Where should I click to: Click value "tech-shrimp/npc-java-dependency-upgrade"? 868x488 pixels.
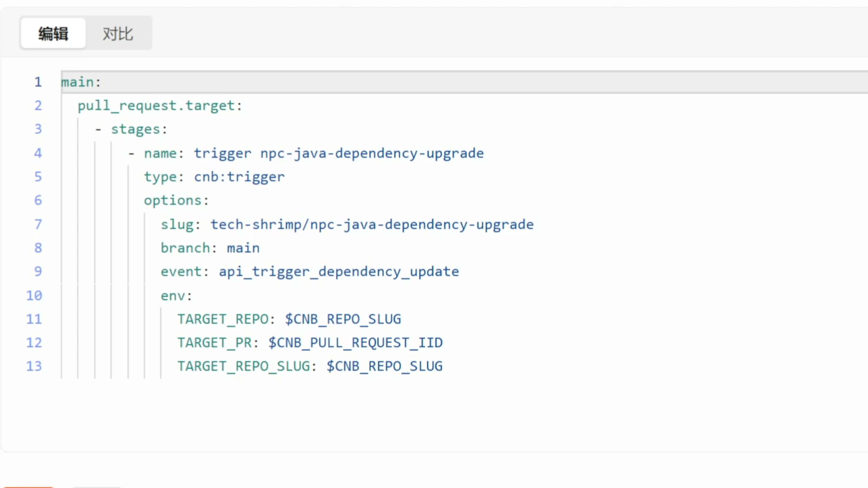coord(372,225)
